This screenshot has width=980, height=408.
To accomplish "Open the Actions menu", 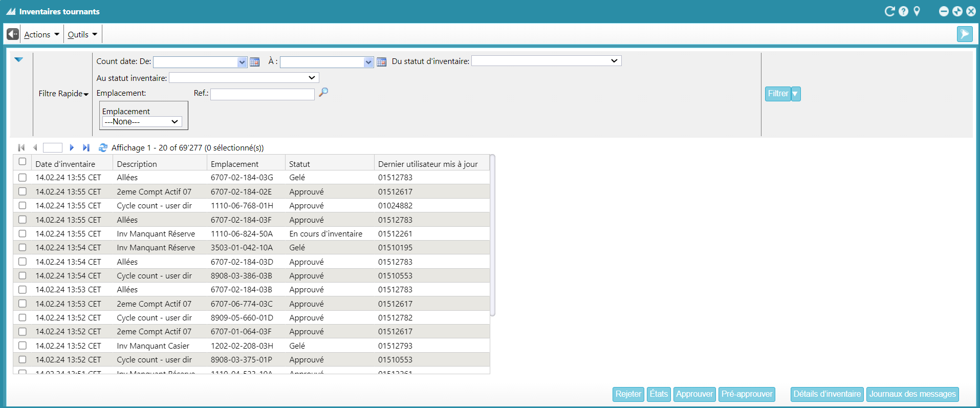I will [41, 34].
